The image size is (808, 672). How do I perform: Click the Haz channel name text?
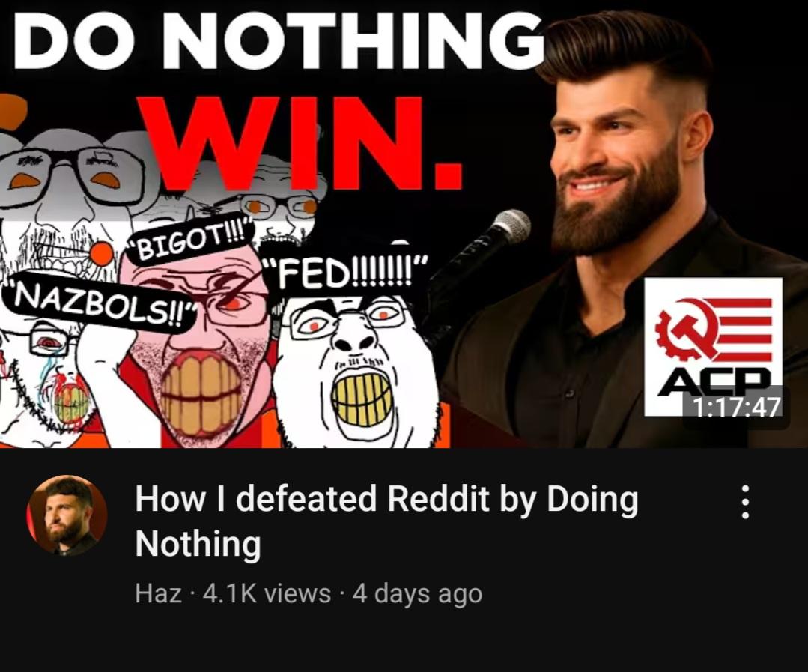[158, 593]
